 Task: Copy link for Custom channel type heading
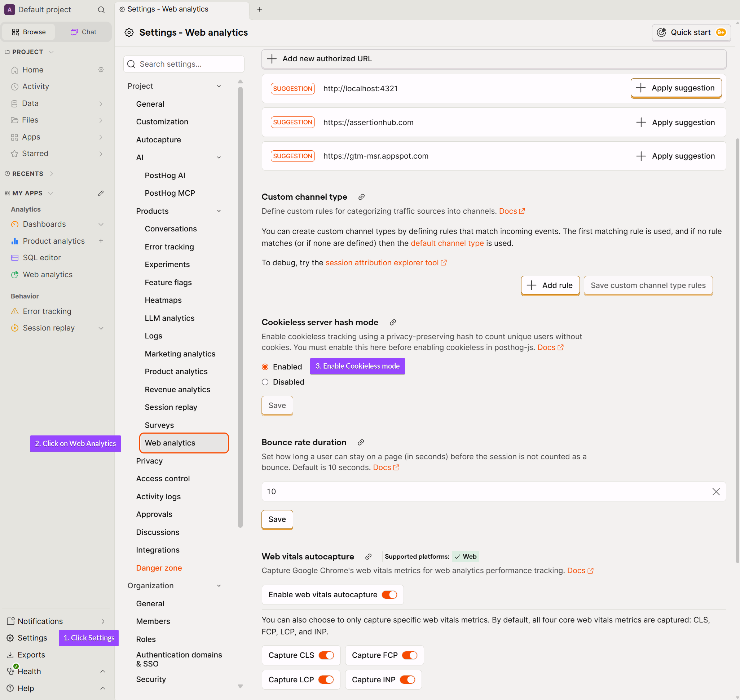[x=361, y=197]
